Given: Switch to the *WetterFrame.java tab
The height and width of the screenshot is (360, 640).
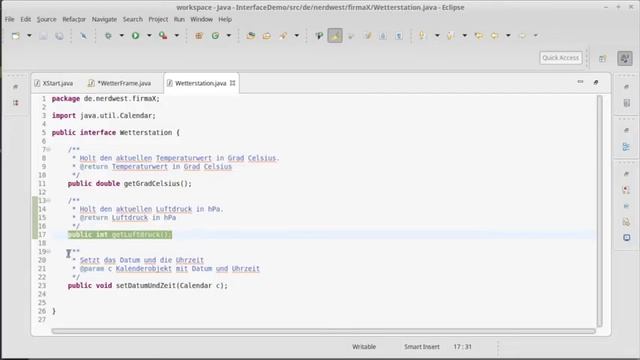Looking at the screenshot, I should (120, 83).
